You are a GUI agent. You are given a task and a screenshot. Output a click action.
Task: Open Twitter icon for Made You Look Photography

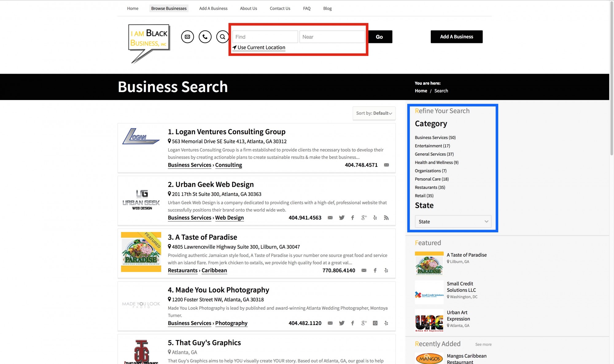point(342,323)
